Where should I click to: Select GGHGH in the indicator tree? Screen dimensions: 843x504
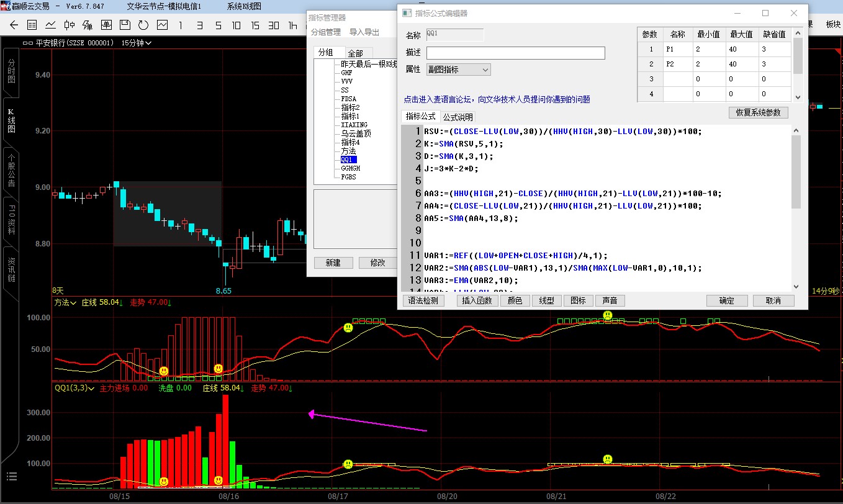pos(350,168)
